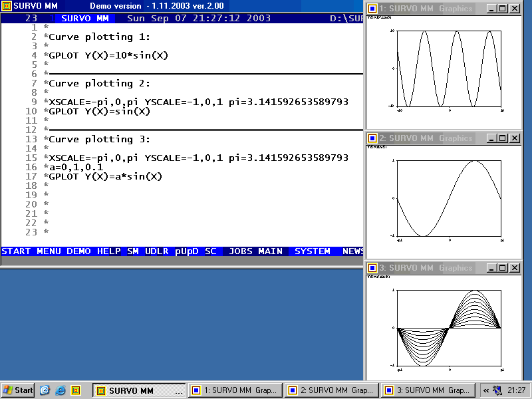
Task: Switch to 3: SURVO MM Graphics taskbar button
Action: point(428,390)
